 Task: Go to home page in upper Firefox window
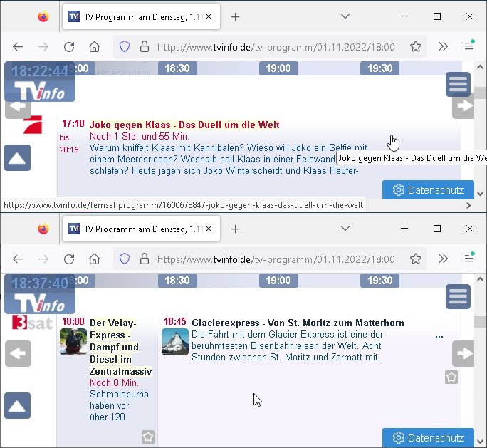[95, 47]
